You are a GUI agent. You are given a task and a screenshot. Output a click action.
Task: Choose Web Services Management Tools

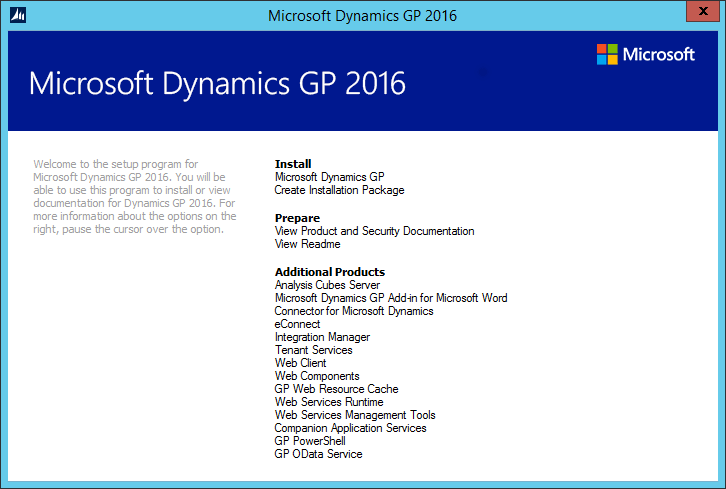point(355,415)
